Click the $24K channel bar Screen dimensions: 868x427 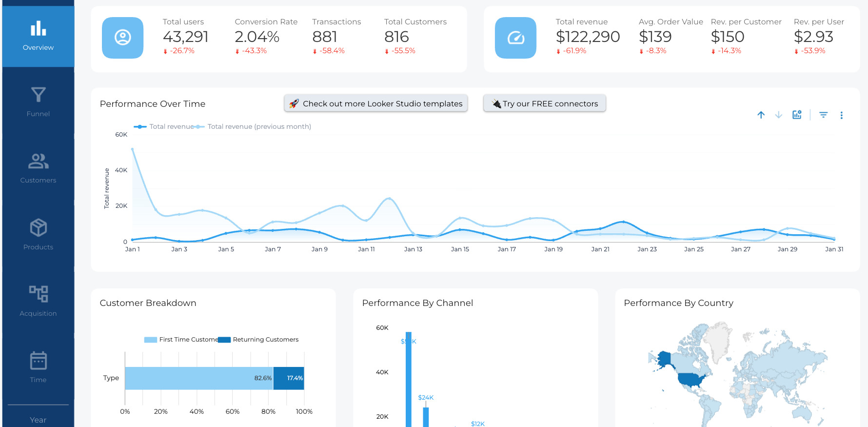click(426, 417)
